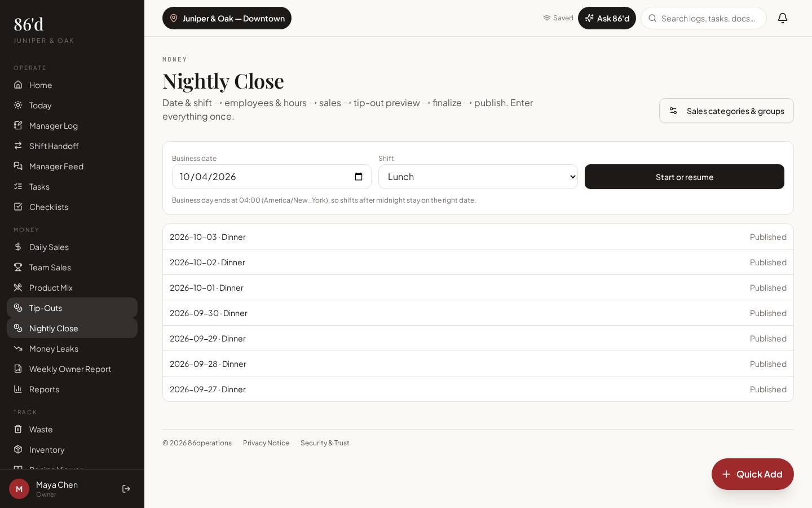The width and height of the screenshot is (812, 508).
Task: Open Sales categories & groups
Action: pos(726,111)
